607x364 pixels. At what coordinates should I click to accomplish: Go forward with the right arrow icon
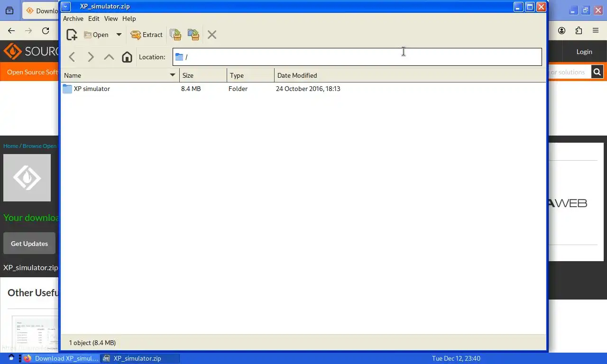coord(91,57)
